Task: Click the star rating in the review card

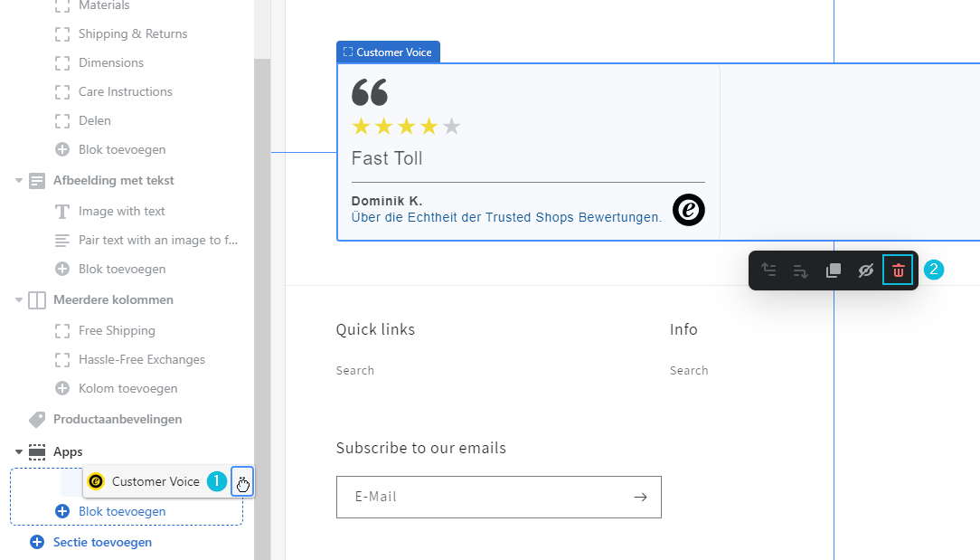Action: (406, 127)
